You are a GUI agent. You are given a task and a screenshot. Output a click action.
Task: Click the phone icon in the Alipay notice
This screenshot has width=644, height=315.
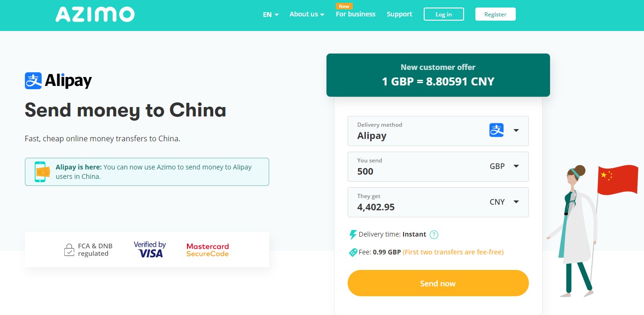pyautogui.click(x=42, y=172)
